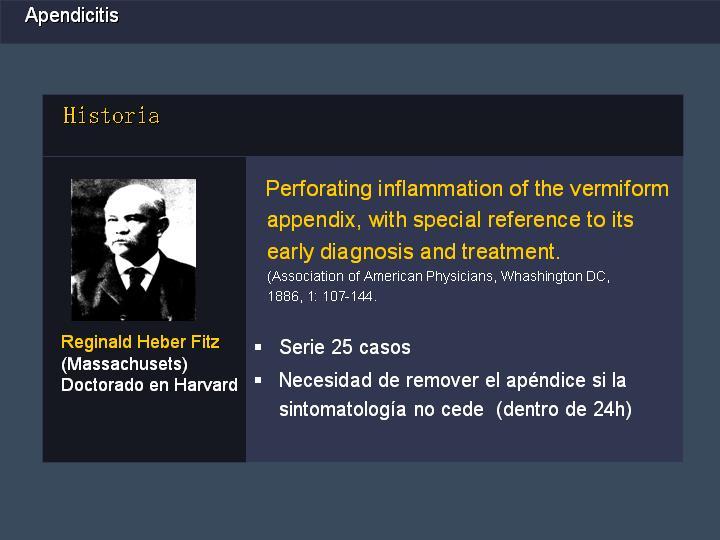This screenshot has width=720, height=540.
Task: Select the Necesidad de remover el apéndice line
Action: (x=452, y=381)
